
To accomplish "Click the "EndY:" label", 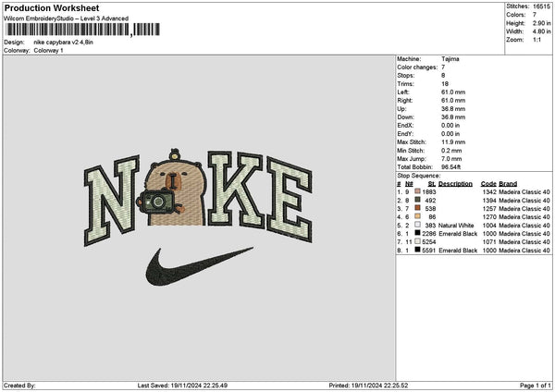I will coord(405,134).
